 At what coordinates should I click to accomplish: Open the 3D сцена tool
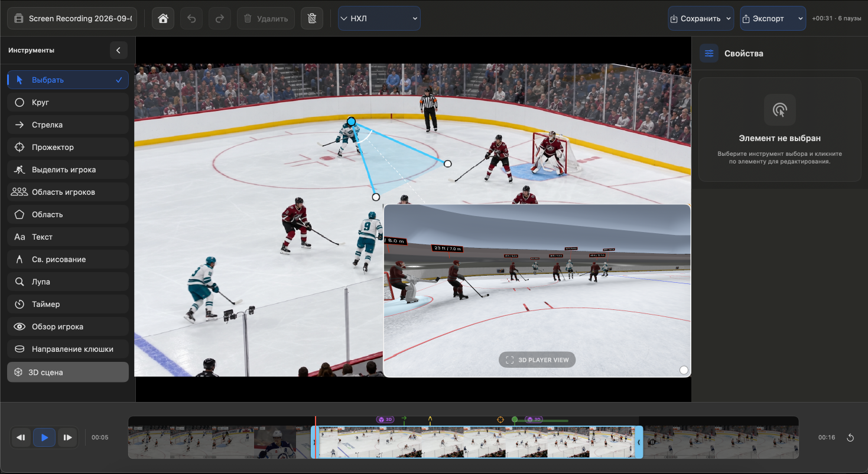[x=68, y=372]
